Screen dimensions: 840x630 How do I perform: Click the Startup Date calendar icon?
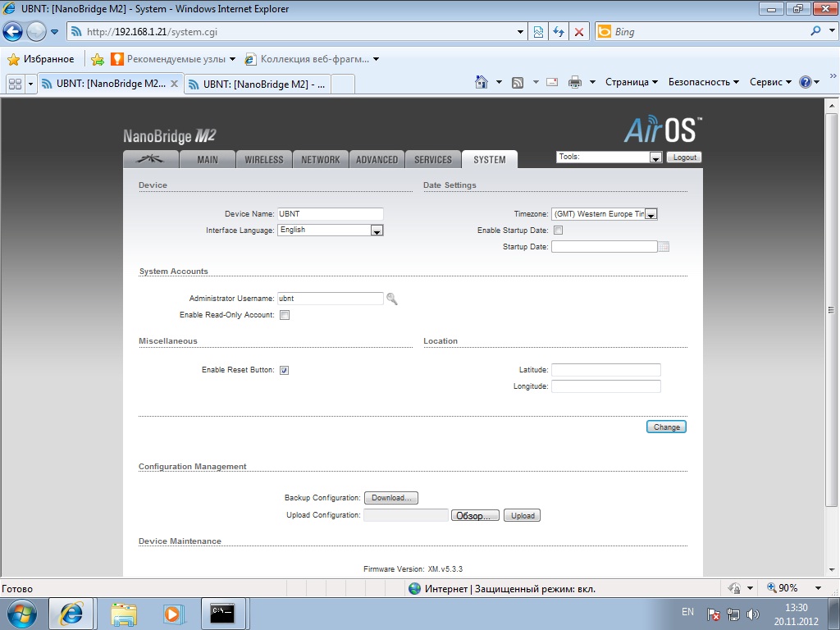(x=664, y=246)
